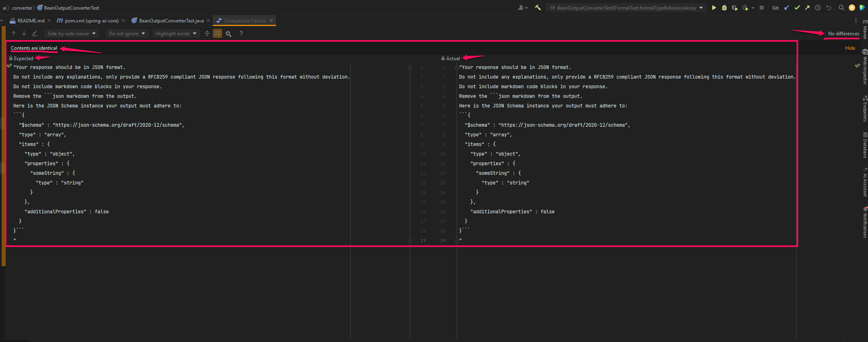868x342 pixels.
Task: Debug the selected configuration
Action: [724, 8]
